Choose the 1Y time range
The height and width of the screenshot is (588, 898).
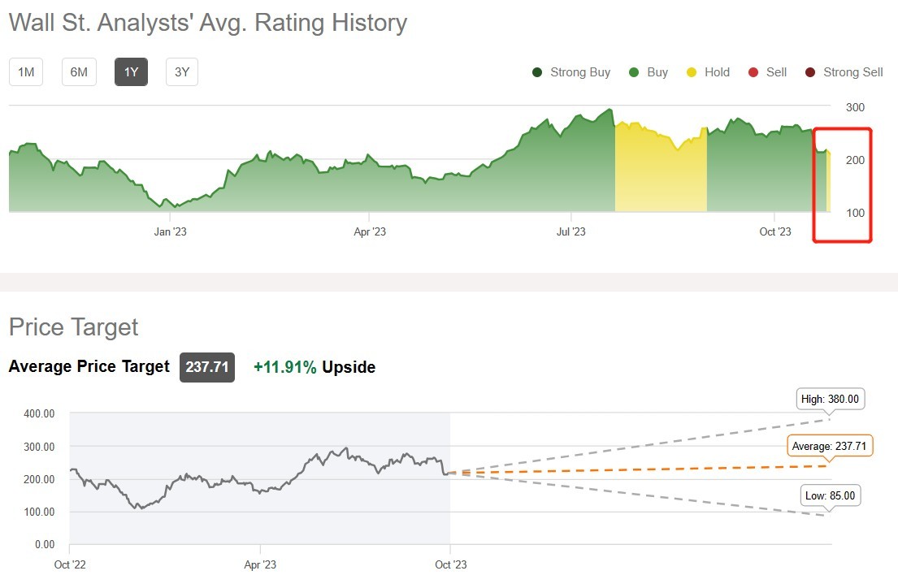pos(131,72)
